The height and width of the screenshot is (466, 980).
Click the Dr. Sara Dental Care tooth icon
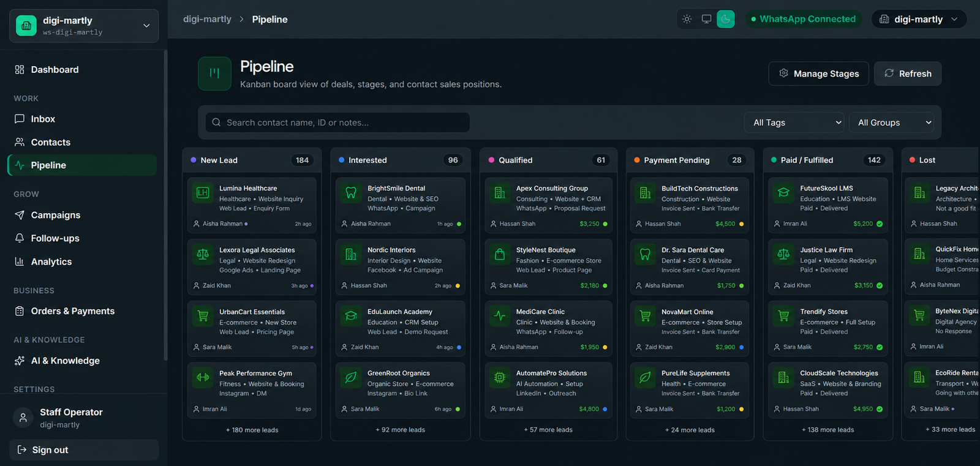click(x=645, y=254)
